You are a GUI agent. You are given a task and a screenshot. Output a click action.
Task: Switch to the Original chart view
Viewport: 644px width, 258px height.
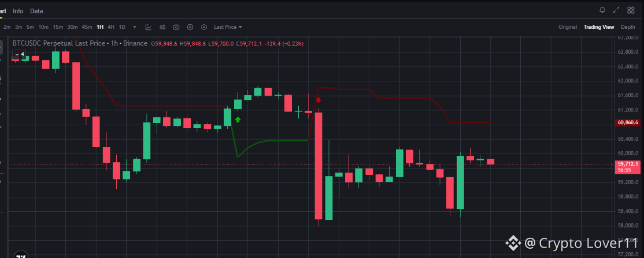click(x=568, y=27)
